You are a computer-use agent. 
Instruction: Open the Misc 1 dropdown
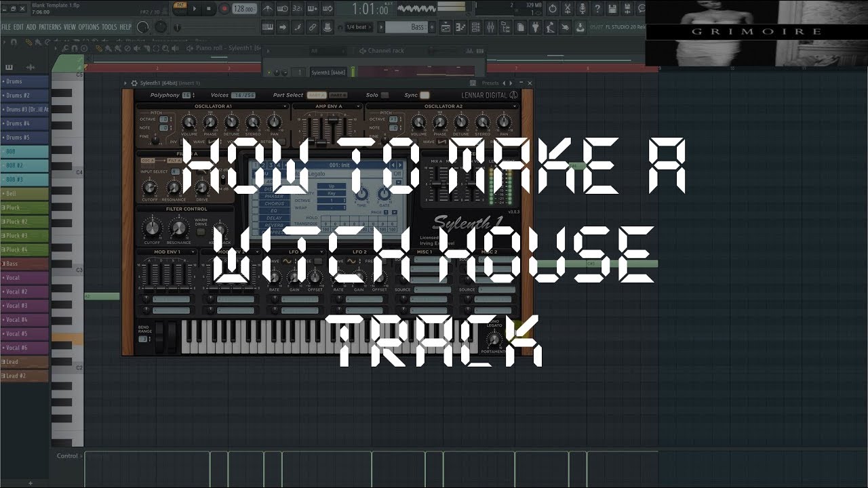(425, 251)
